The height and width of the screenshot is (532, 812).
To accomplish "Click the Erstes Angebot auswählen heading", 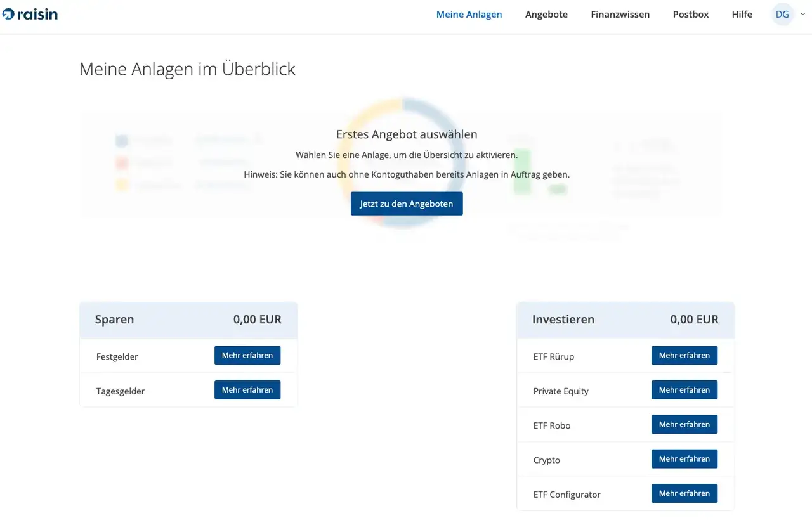I will coord(407,134).
